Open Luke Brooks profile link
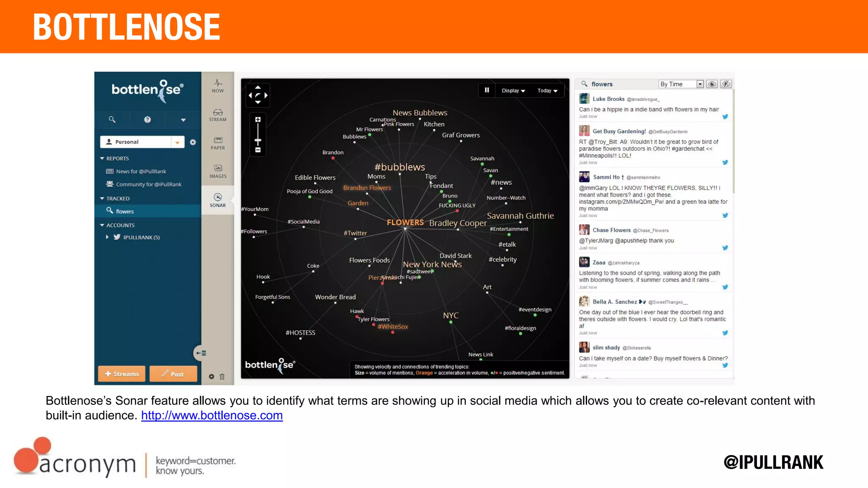The width and height of the screenshot is (868, 488). tap(608, 99)
